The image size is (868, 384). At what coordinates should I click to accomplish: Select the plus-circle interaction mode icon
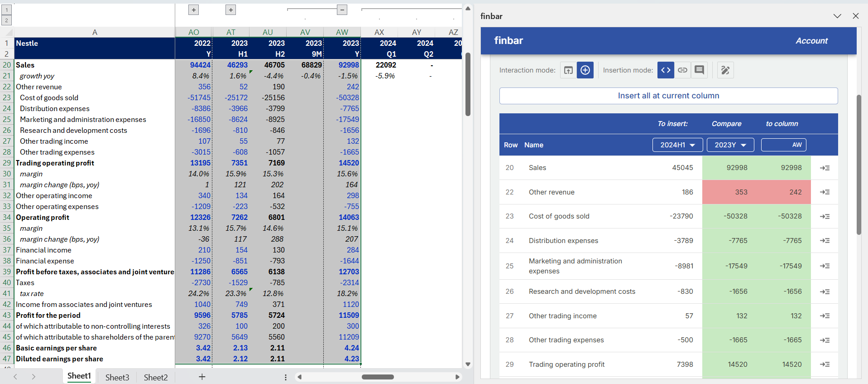(x=585, y=70)
